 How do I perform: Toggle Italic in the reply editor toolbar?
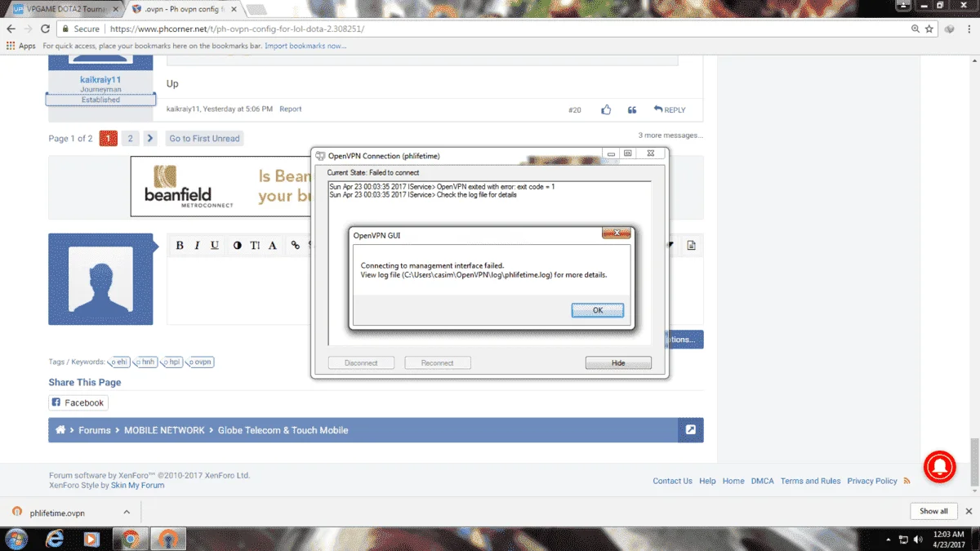pyautogui.click(x=197, y=245)
